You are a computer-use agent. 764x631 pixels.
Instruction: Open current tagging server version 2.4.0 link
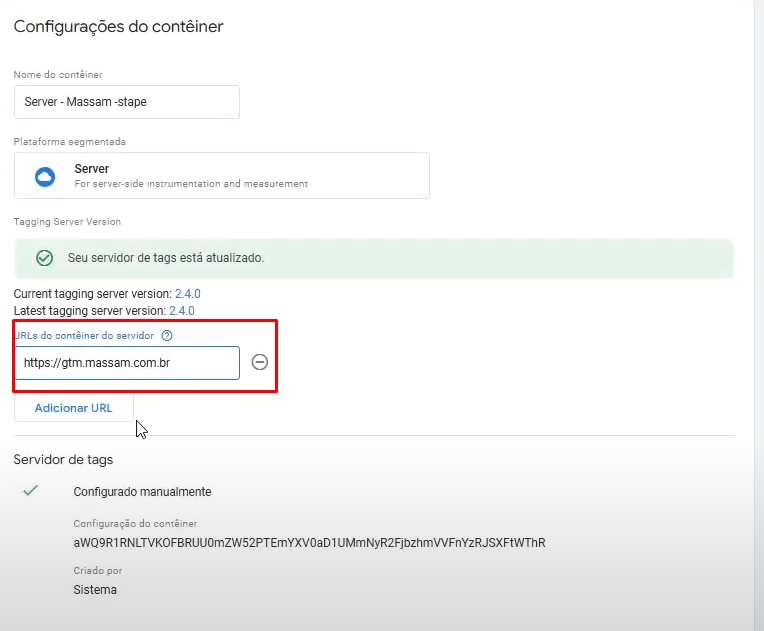click(x=188, y=294)
